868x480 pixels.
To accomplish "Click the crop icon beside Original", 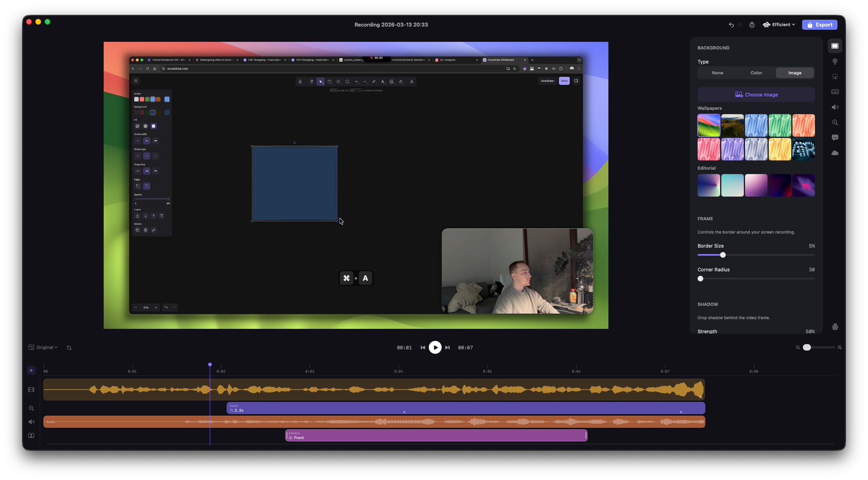I will coord(69,348).
